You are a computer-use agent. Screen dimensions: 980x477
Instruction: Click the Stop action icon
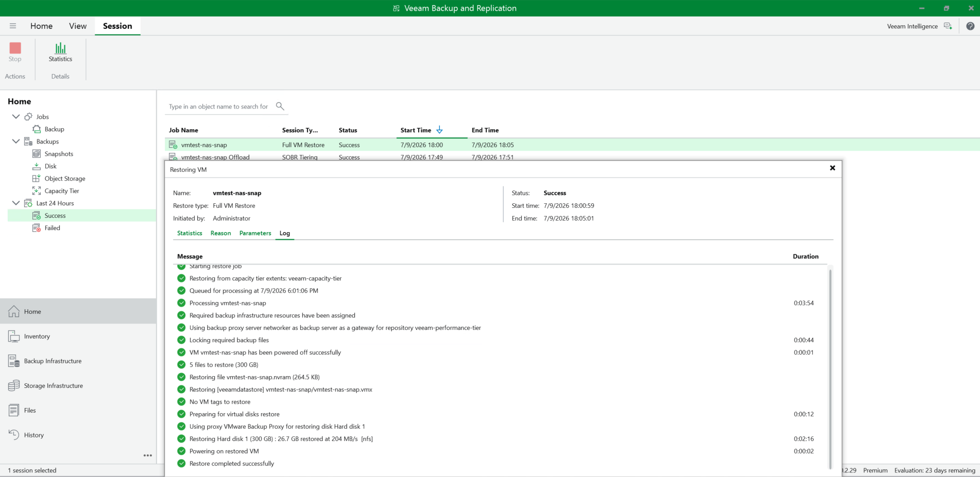pyautogui.click(x=15, y=48)
